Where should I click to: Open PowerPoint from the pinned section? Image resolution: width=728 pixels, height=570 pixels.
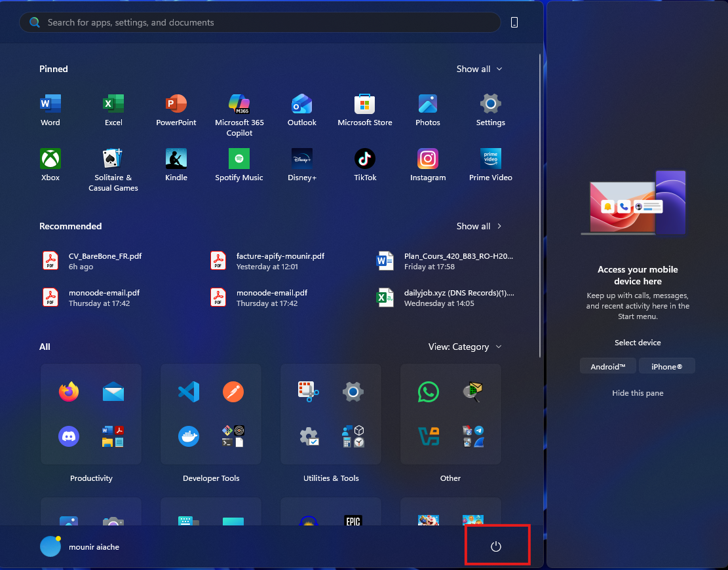coord(176,111)
